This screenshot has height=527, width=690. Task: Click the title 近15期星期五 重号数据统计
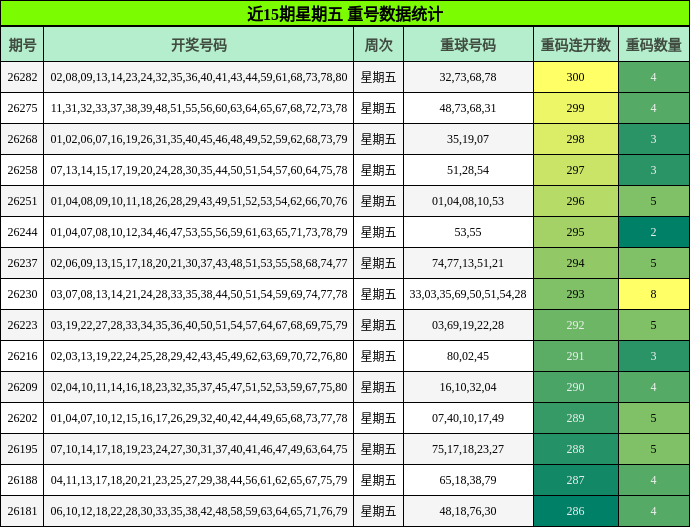click(x=345, y=14)
